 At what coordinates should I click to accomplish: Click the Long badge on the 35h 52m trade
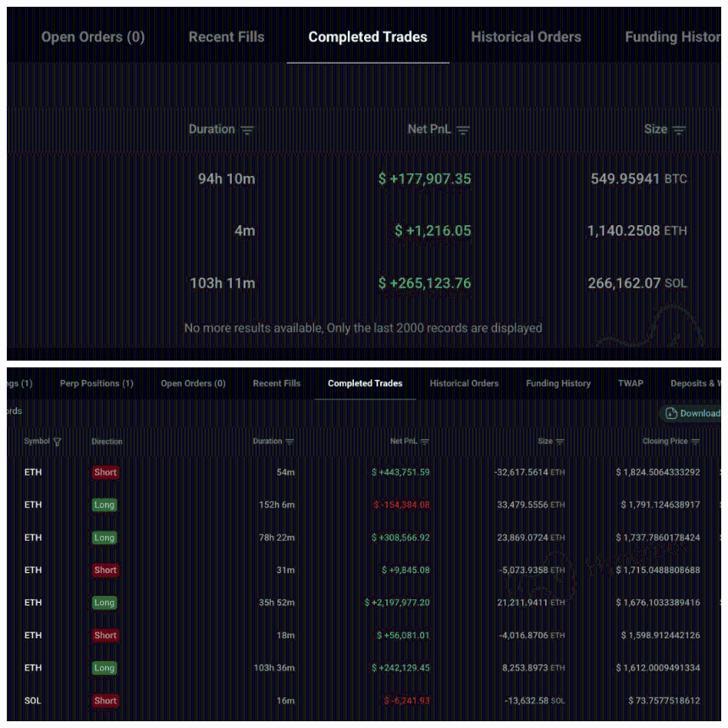(x=104, y=603)
